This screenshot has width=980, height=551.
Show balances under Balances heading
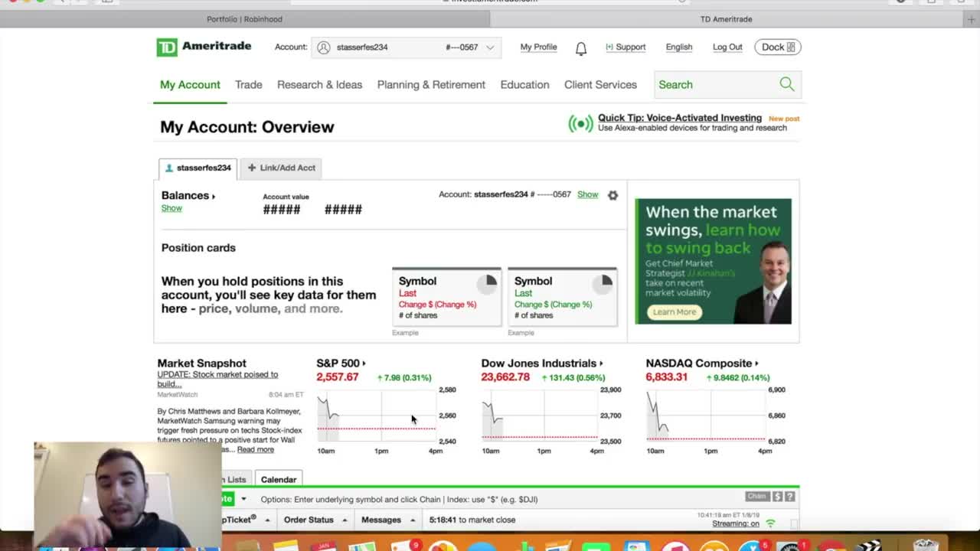(171, 208)
